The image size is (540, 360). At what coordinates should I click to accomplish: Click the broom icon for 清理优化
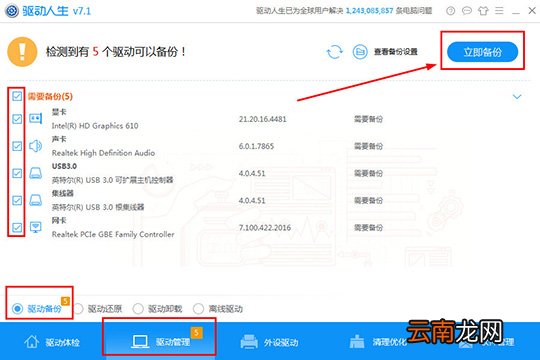click(357, 342)
